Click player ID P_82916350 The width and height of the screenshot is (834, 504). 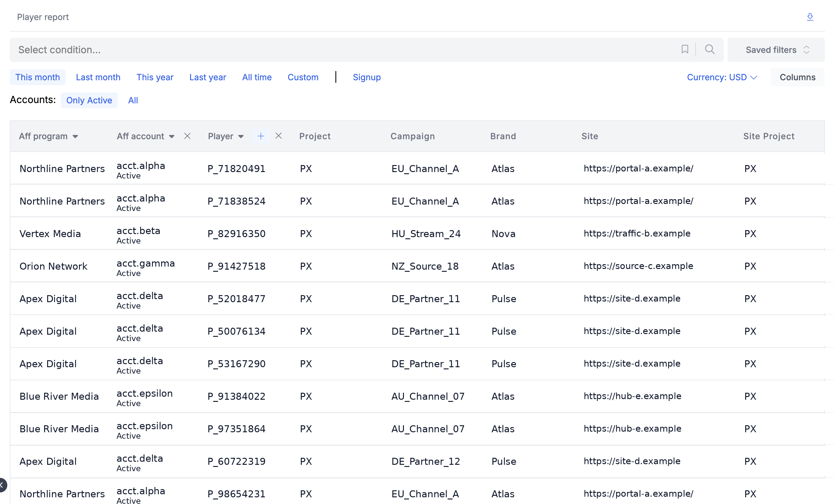(x=236, y=233)
